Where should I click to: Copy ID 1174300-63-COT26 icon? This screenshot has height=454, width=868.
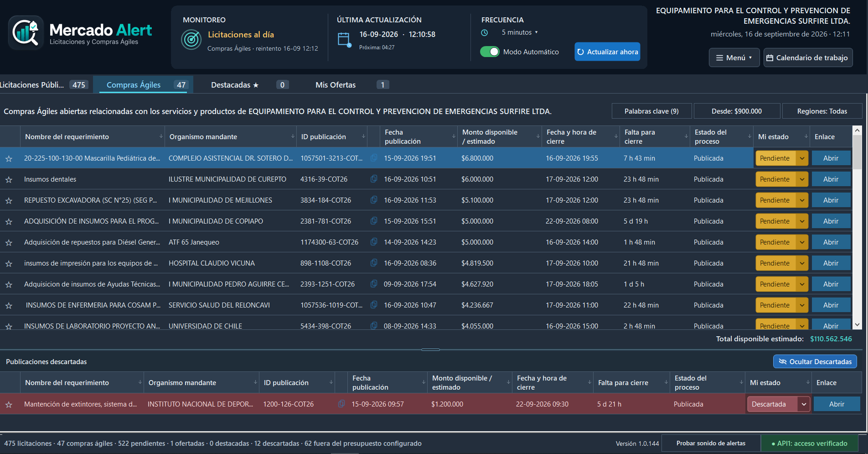(374, 242)
